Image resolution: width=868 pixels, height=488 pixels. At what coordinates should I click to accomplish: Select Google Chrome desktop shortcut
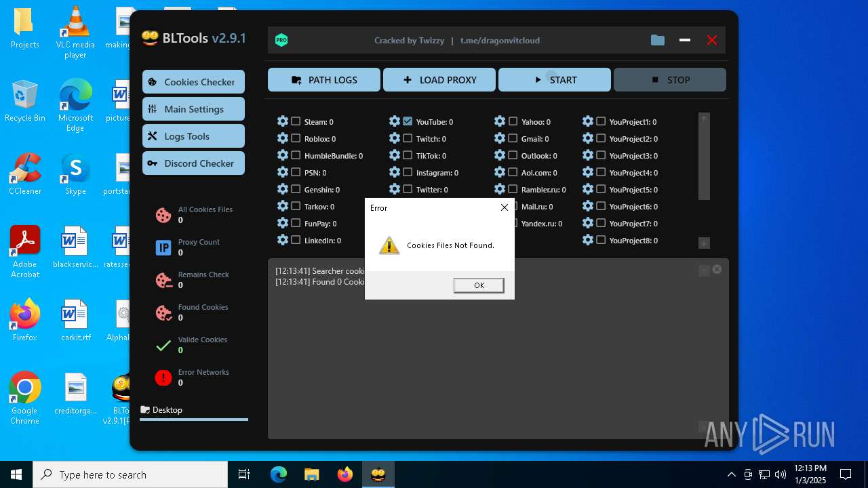(x=25, y=399)
